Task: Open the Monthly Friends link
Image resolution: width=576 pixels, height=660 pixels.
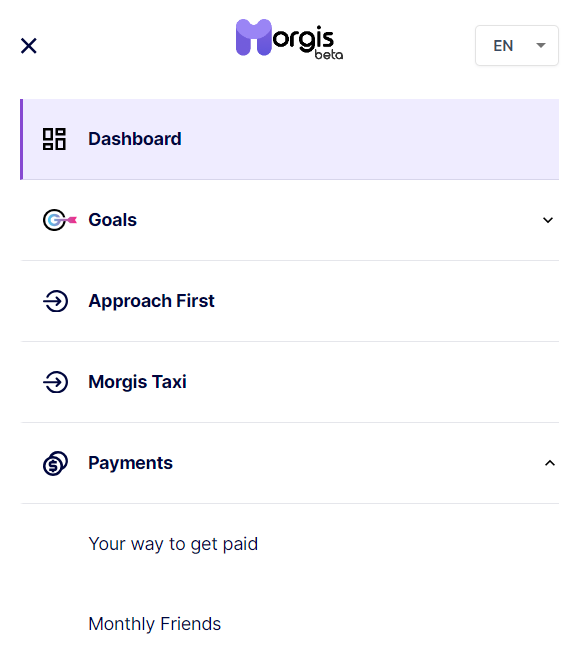Action: (155, 624)
